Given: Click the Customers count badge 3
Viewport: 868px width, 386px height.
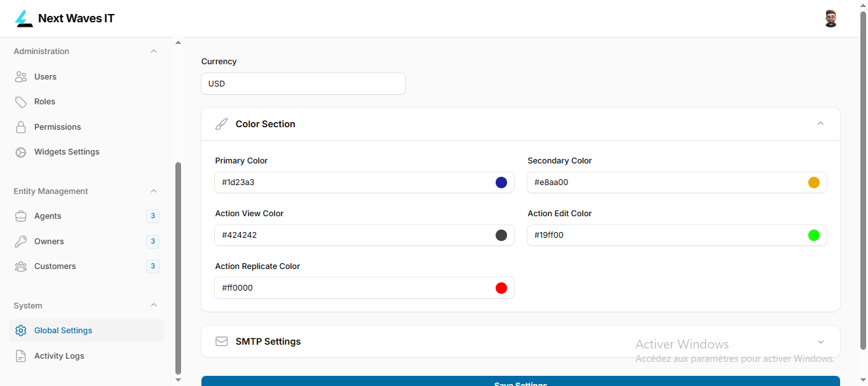Looking at the screenshot, I should 153,266.
